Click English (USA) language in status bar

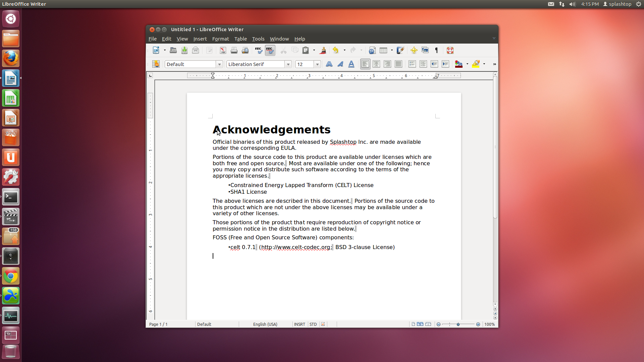(x=265, y=324)
